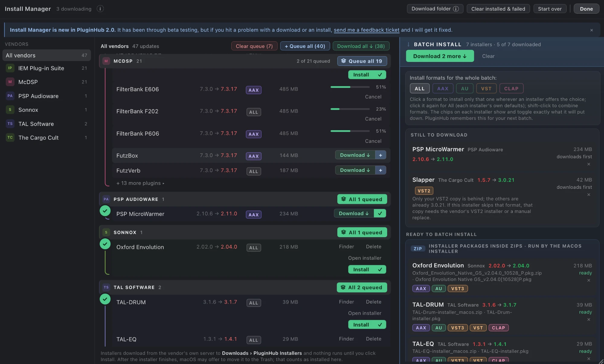
Task: Click the Clear queue (7) button
Action: [x=254, y=46]
